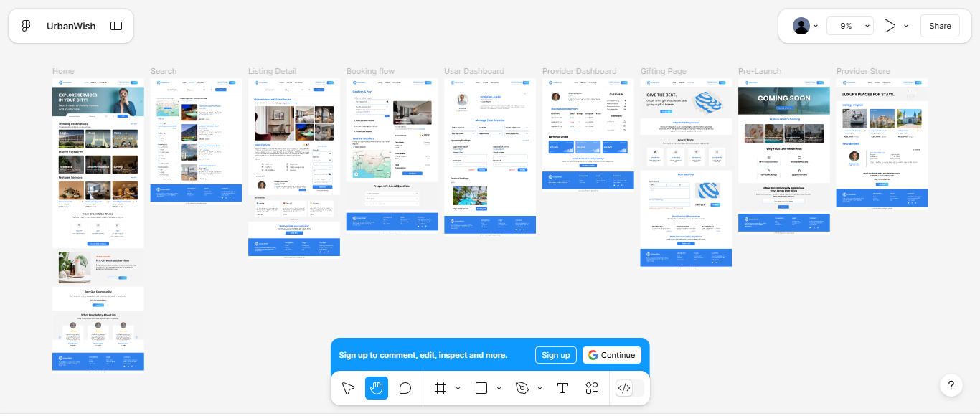The width and height of the screenshot is (980, 416).
Task: Open the zoom level 9% dropdown
Action: [850, 26]
